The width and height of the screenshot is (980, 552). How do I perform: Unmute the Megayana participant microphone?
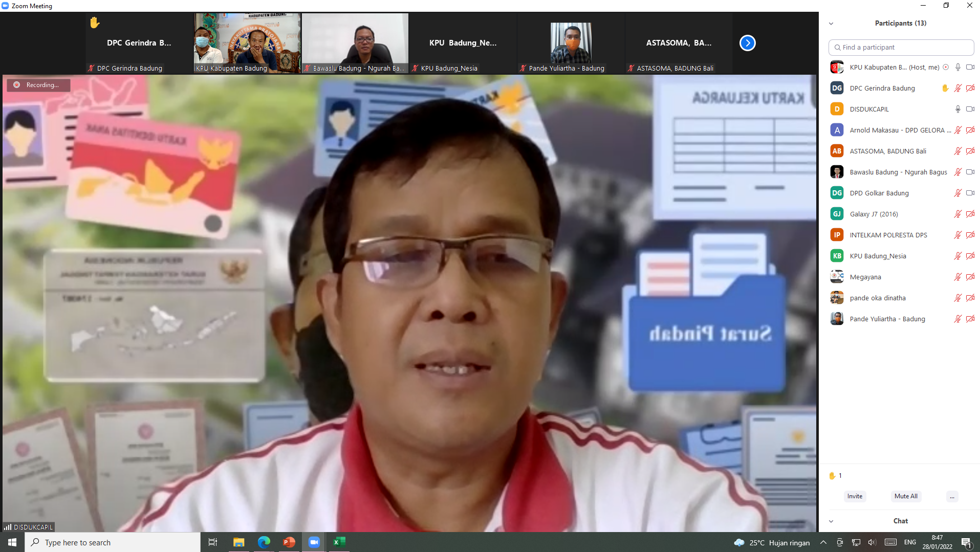(957, 277)
